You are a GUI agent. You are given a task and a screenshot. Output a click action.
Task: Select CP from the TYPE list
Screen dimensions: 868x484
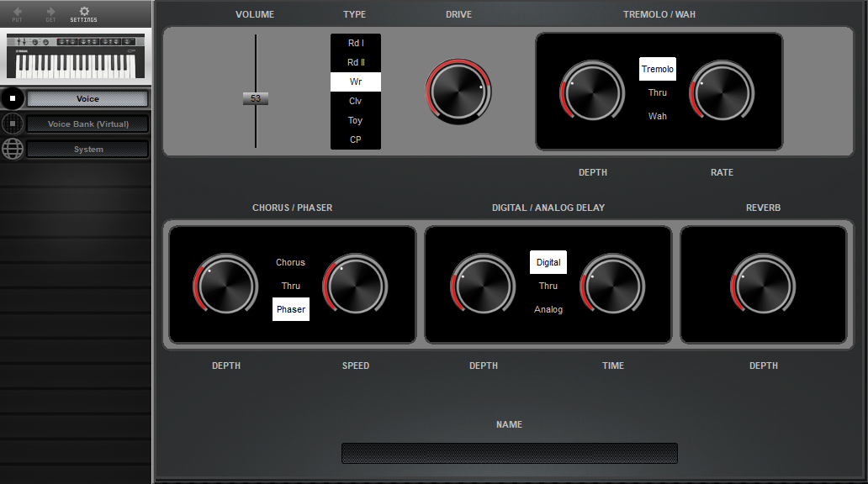pyautogui.click(x=355, y=139)
